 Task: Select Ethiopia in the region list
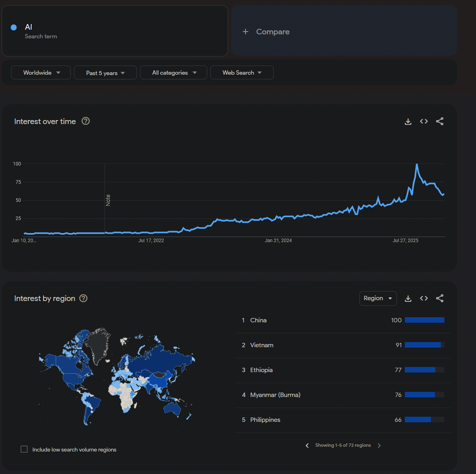(343, 370)
